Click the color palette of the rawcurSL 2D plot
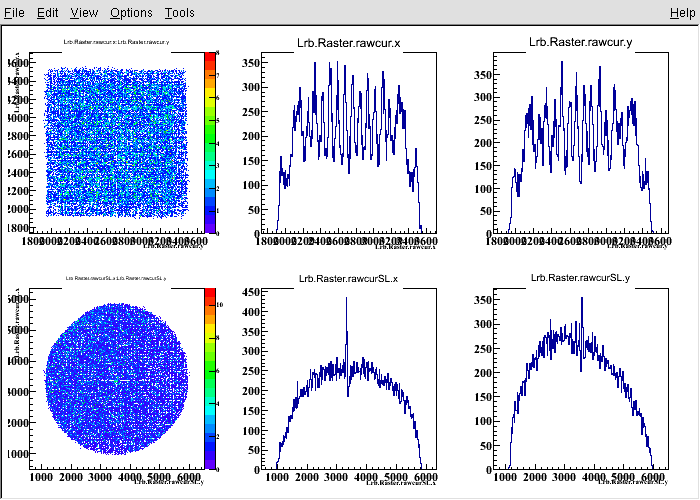The image size is (700, 500). pos(210,379)
